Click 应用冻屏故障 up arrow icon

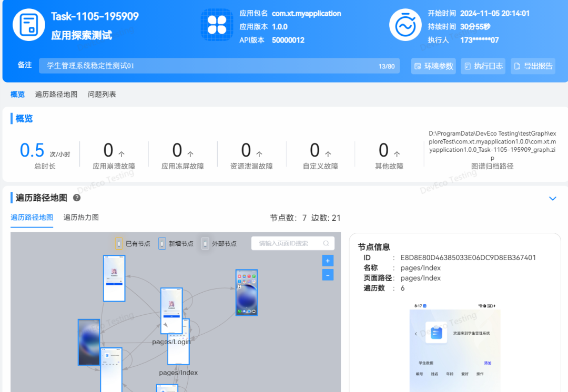pos(190,154)
